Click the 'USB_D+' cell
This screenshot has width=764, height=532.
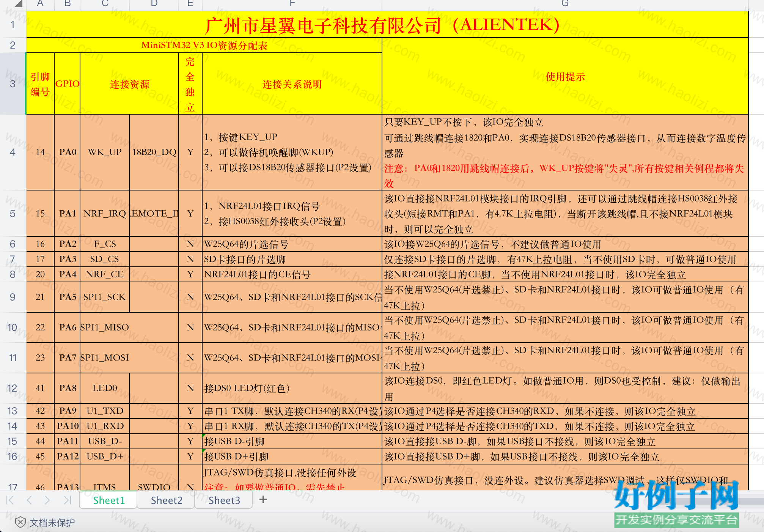pyautogui.click(x=105, y=456)
